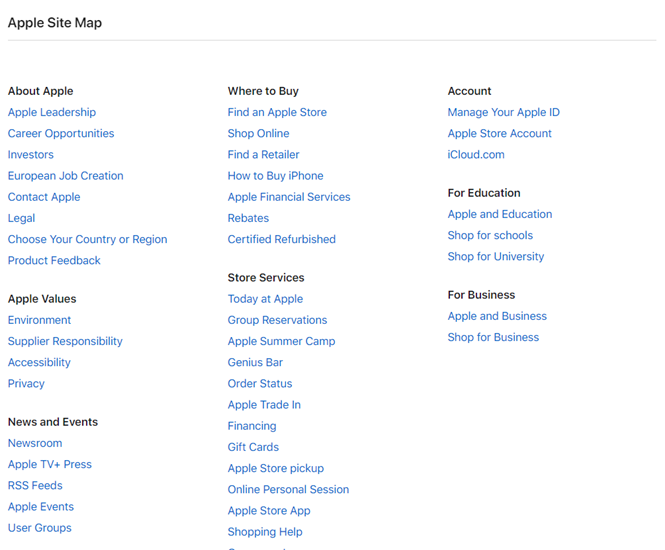Open Apple Trade In link

coord(264,405)
